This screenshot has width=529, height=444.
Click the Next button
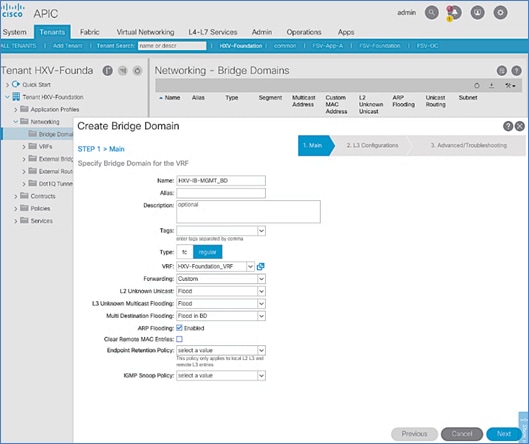tap(504, 434)
